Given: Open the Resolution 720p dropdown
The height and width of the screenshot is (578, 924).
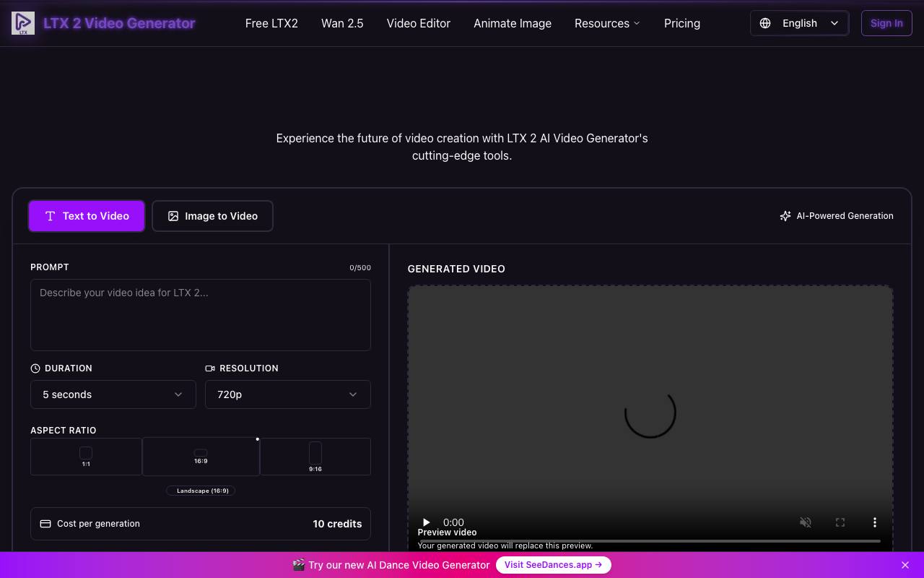Looking at the screenshot, I should coord(288,394).
